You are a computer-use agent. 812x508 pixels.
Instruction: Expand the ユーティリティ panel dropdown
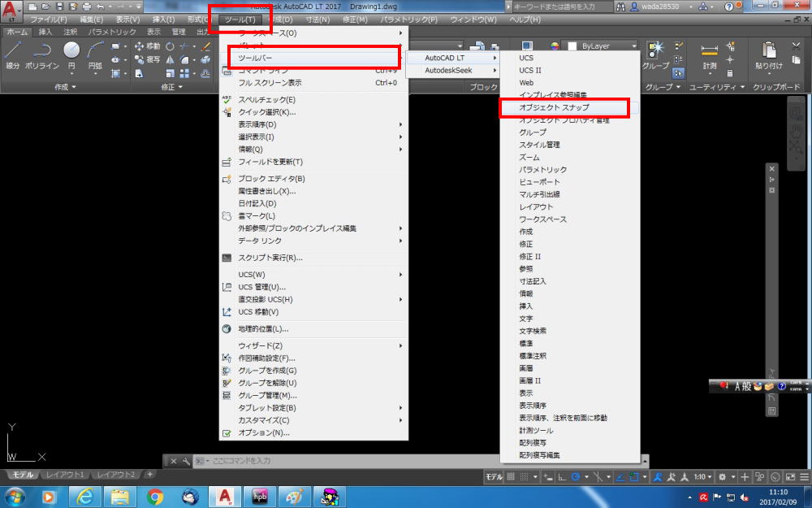pos(717,87)
